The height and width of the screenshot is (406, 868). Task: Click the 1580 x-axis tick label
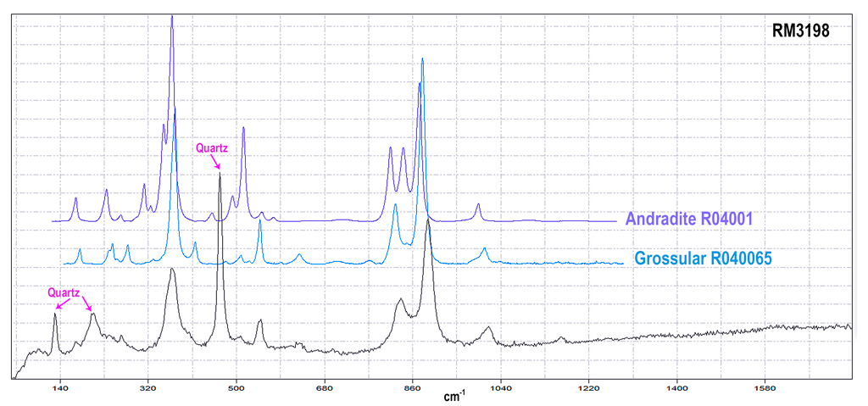point(765,388)
